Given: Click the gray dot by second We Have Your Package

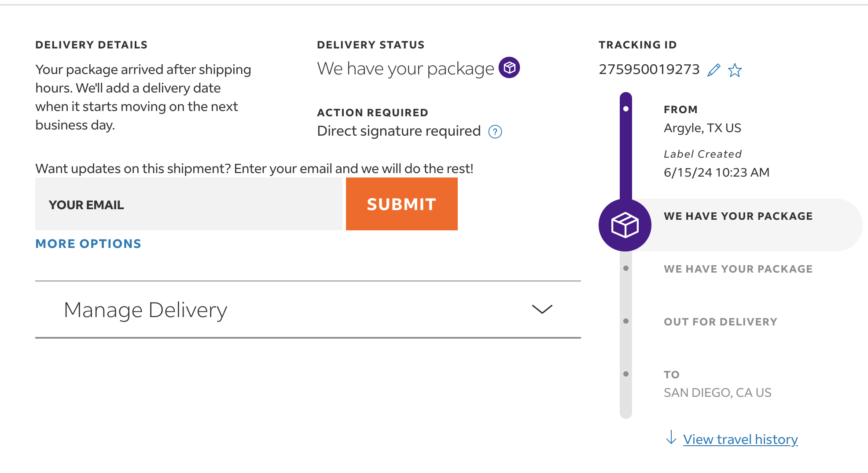Looking at the screenshot, I should pyautogui.click(x=626, y=268).
